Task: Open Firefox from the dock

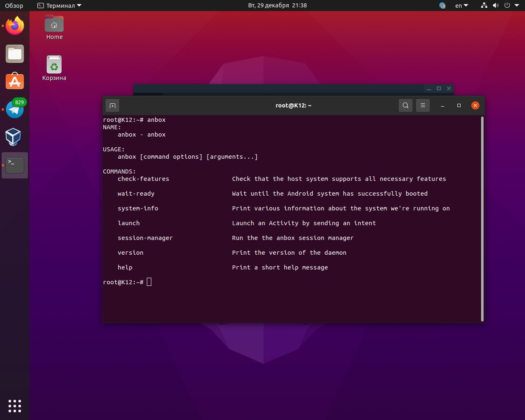Action: click(15, 26)
